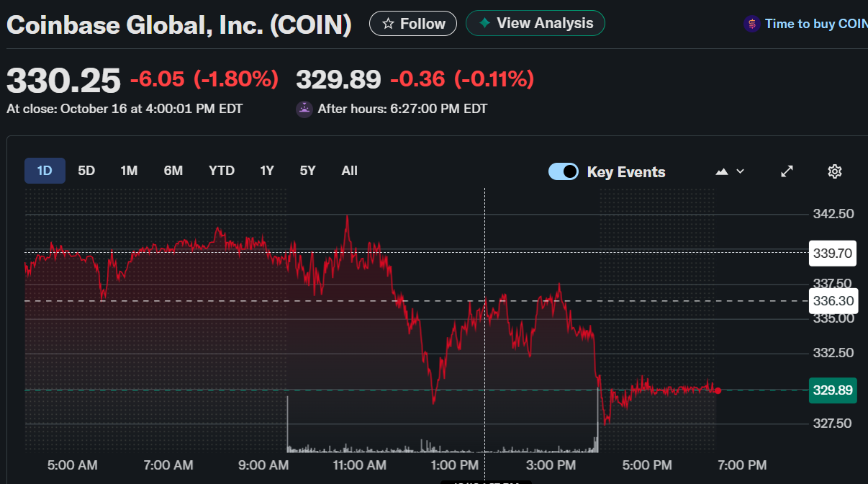Show the All time range
The width and height of the screenshot is (868, 484).
coord(349,171)
